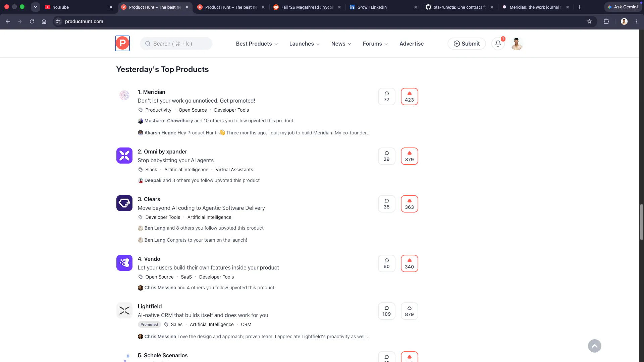Go back to the previous page
Image resolution: width=644 pixels, height=362 pixels.
tap(8, 21)
